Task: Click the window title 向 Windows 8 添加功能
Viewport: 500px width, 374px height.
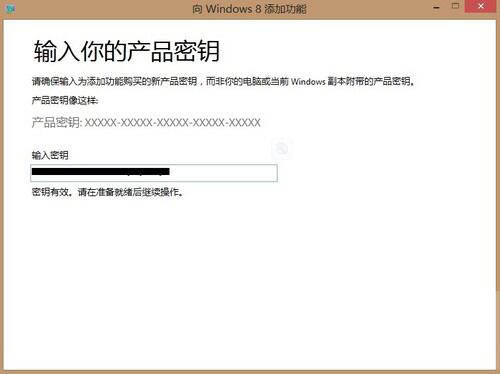Action: 249,9
